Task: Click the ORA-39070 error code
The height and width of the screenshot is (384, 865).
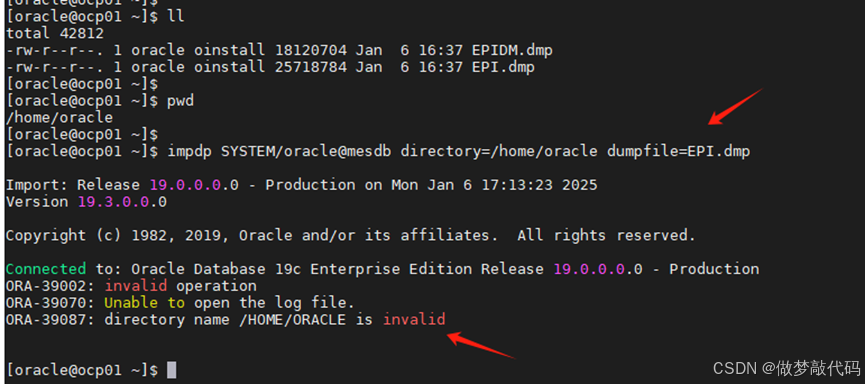Action: click(50, 302)
